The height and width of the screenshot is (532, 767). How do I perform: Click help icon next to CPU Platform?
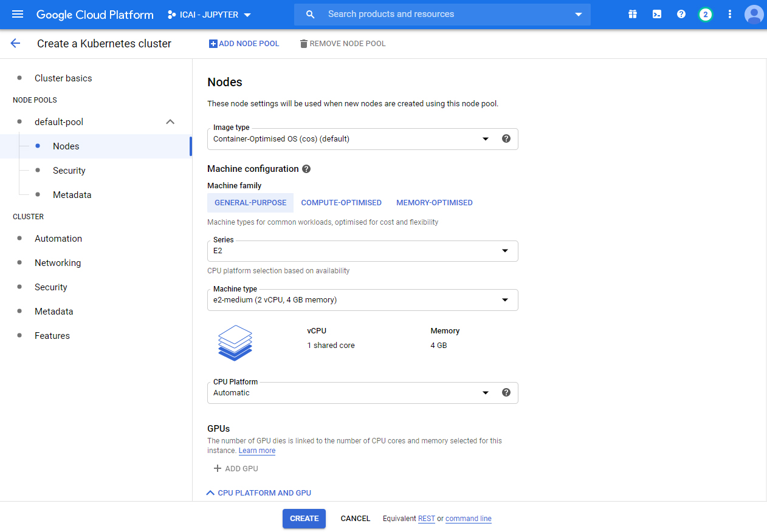(x=506, y=393)
